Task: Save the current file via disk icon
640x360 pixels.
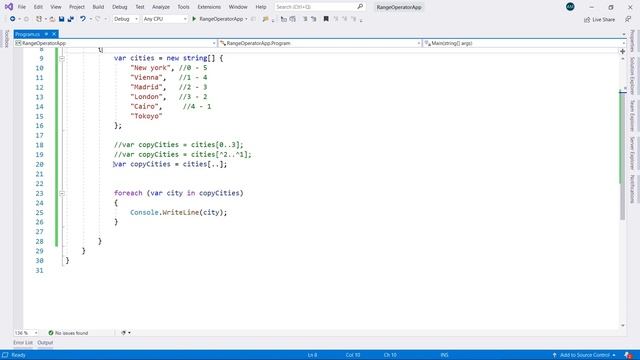Action: (x=62, y=19)
